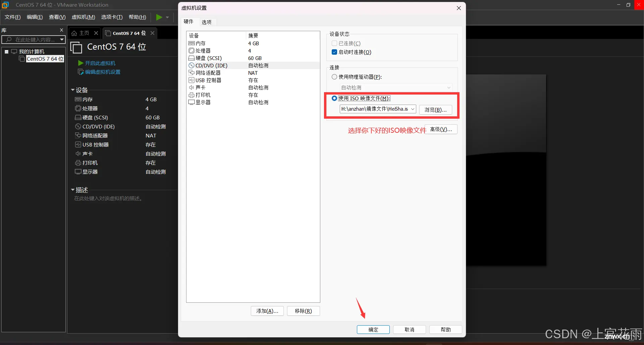644x345 pixels.
Task: Open the 选项卡(T) menu
Action: pyautogui.click(x=112, y=17)
